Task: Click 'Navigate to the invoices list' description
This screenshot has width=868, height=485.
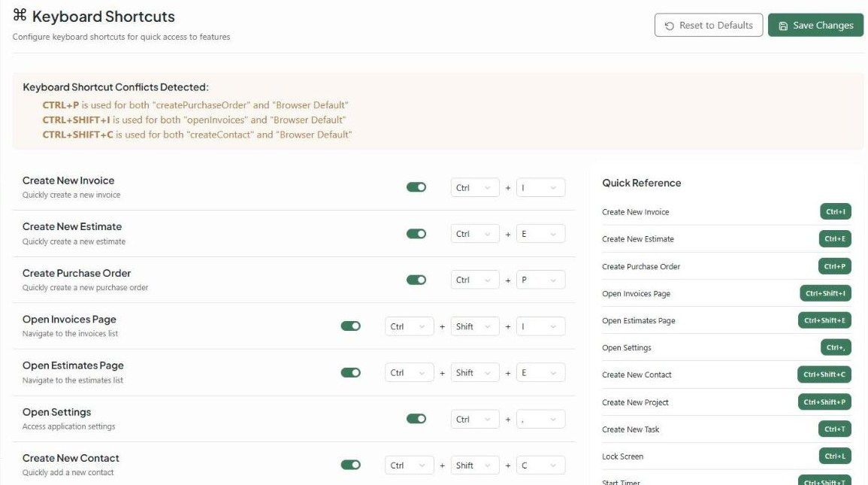Action: click(x=71, y=334)
